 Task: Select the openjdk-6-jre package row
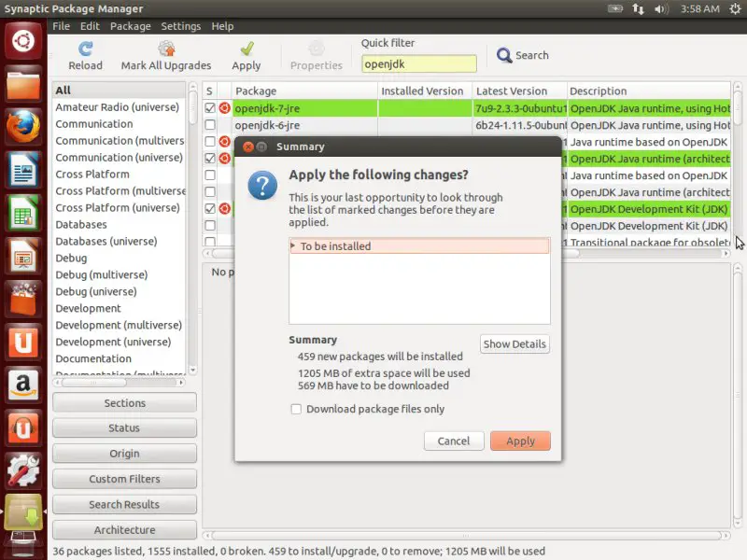click(x=466, y=125)
